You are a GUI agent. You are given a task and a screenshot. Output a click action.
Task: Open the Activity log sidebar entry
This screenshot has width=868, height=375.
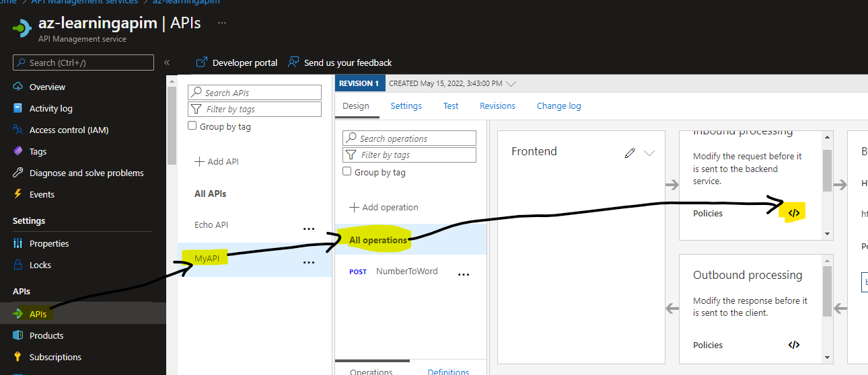(x=50, y=108)
